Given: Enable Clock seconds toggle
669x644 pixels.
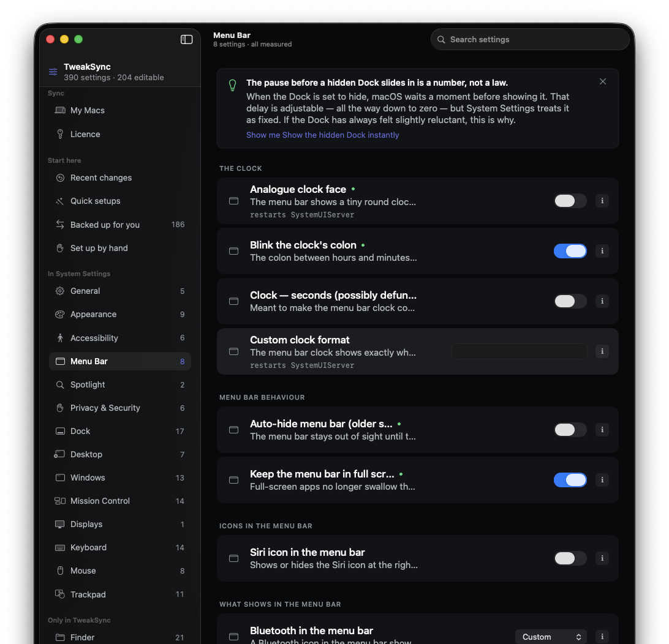Looking at the screenshot, I should pos(570,301).
